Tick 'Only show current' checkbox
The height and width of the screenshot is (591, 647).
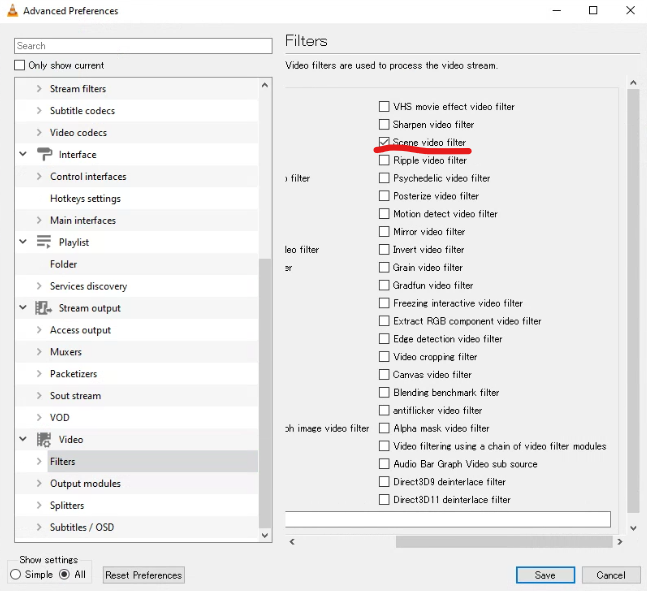click(x=19, y=65)
